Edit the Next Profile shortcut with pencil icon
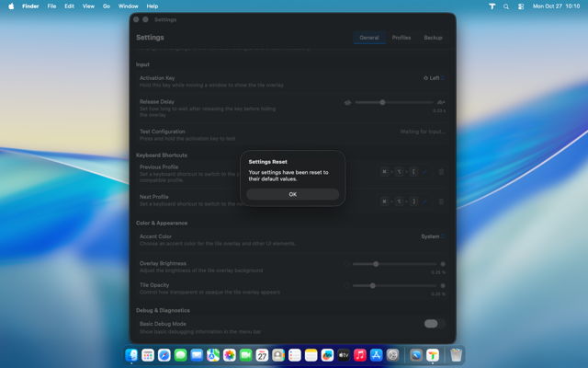This screenshot has height=368, width=588. click(425, 200)
